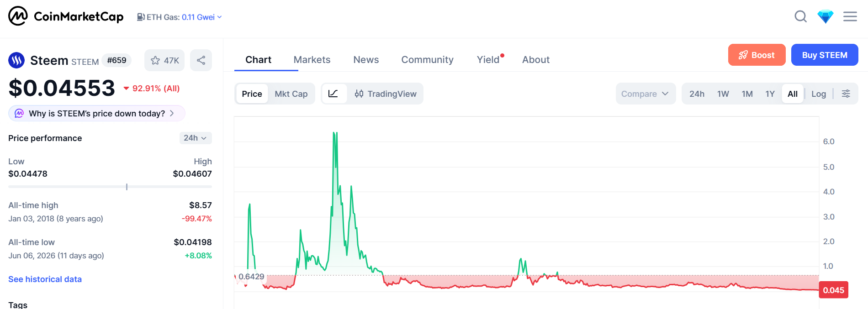Switch to TradingView chart mode
This screenshot has height=309, width=868.
tap(386, 94)
